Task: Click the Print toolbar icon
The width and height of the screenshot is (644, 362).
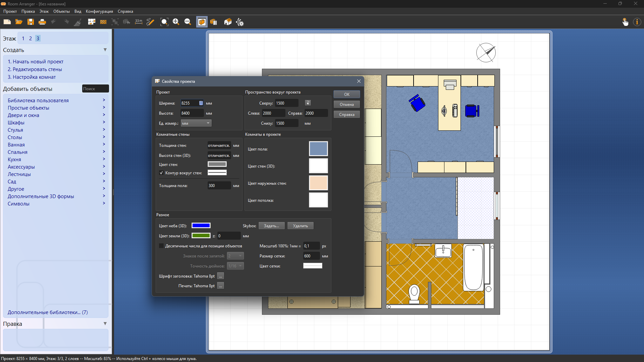Action: tap(42, 22)
